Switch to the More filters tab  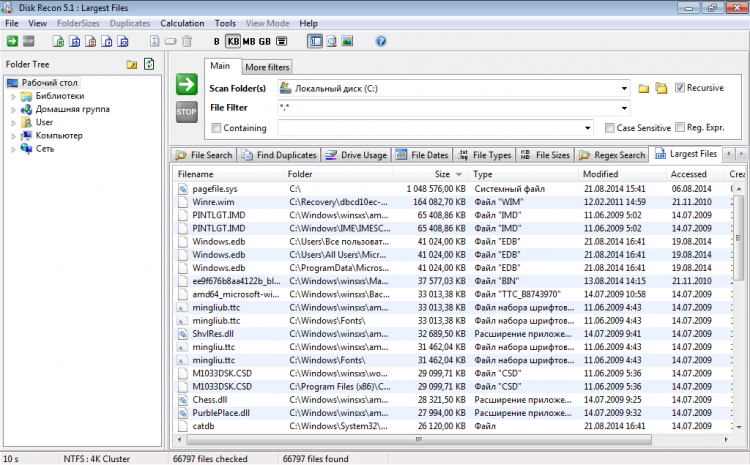[267, 67]
